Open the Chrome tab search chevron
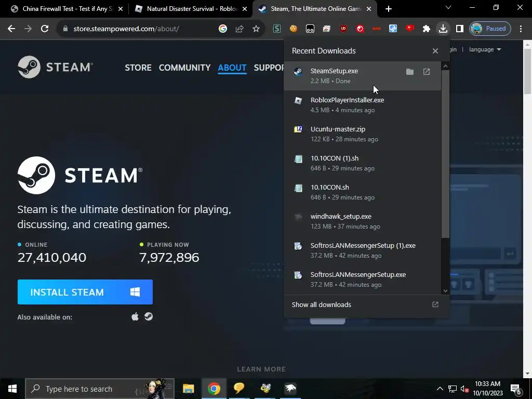The width and height of the screenshot is (532, 399). [x=448, y=7]
